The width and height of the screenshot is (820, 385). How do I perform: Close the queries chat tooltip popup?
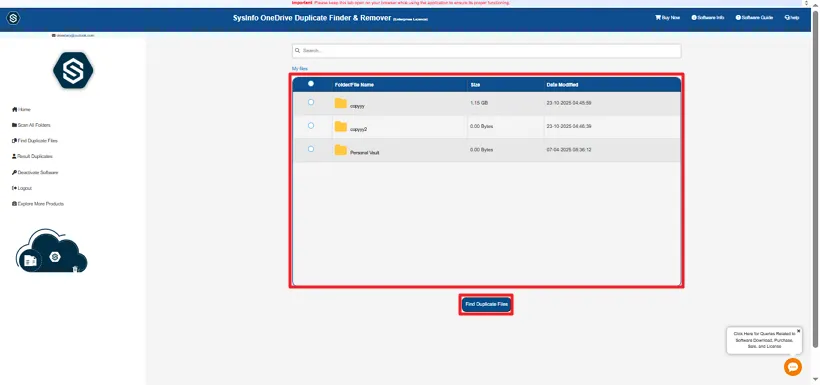pyautogui.click(x=798, y=331)
